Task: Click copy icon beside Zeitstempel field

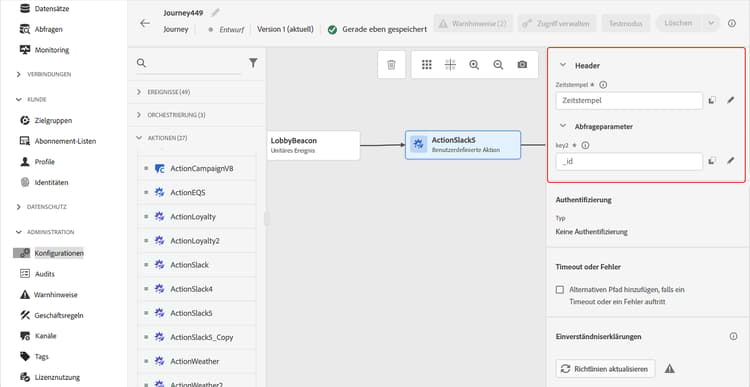Action: pyautogui.click(x=712, y=100)
